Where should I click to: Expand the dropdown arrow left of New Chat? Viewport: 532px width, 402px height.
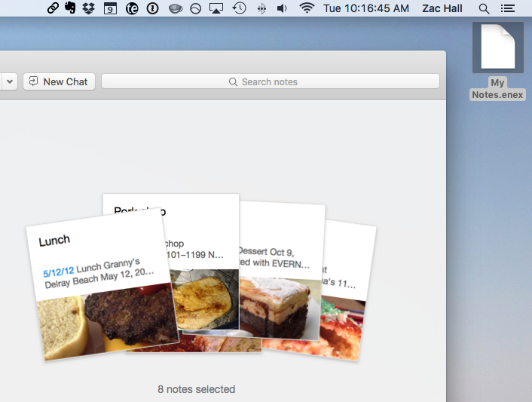click(x=10, y=81)
